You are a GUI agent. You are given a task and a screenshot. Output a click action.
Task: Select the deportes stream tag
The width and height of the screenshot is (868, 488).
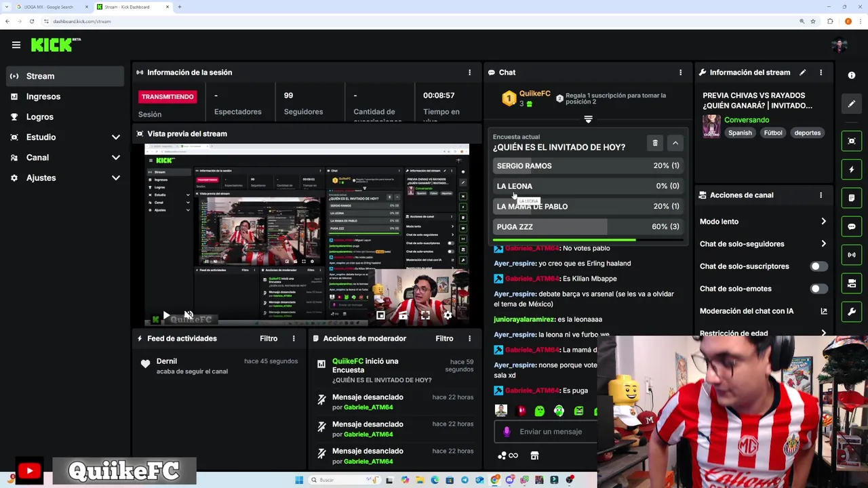click(x=807, y=133)
